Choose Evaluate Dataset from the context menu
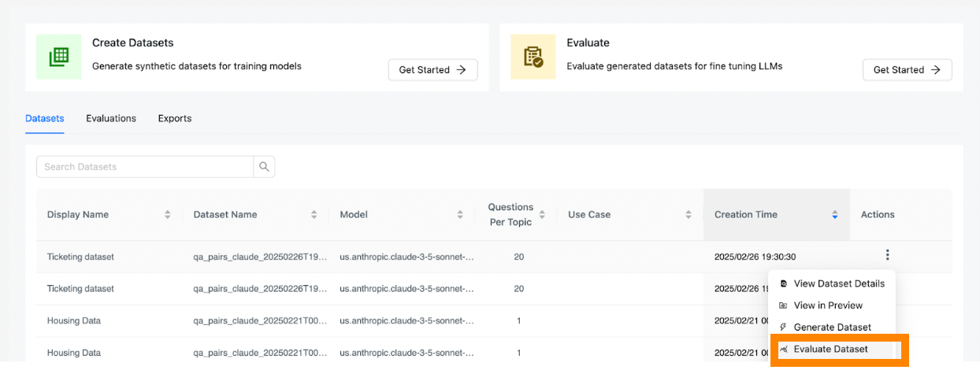 [x=830, y=349]
